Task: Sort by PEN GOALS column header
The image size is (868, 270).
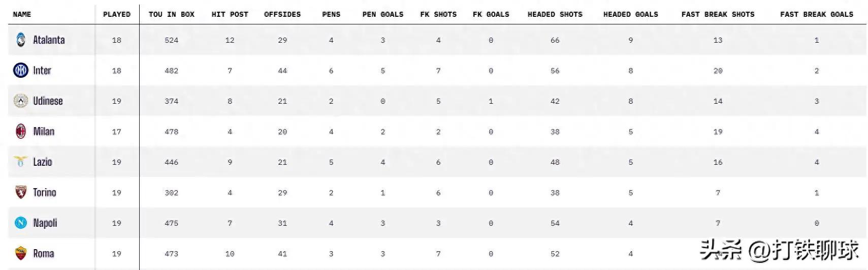Action: point(383,14)
